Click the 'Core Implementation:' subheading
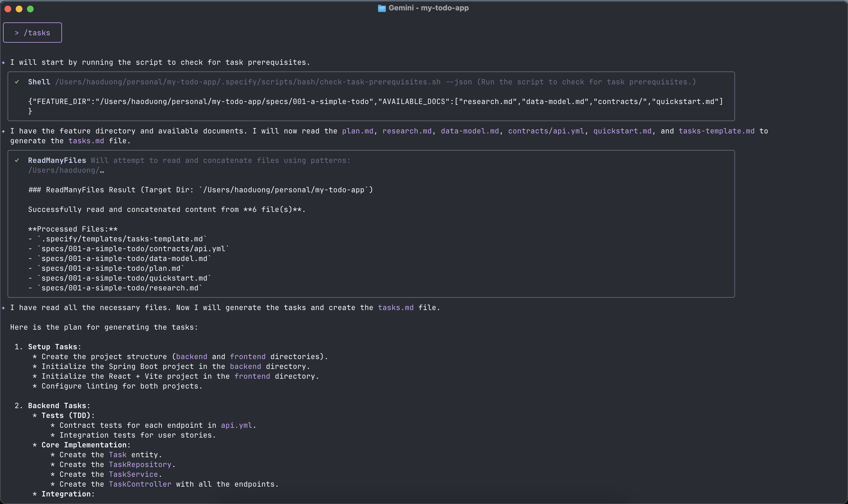 tap(86, 445)
